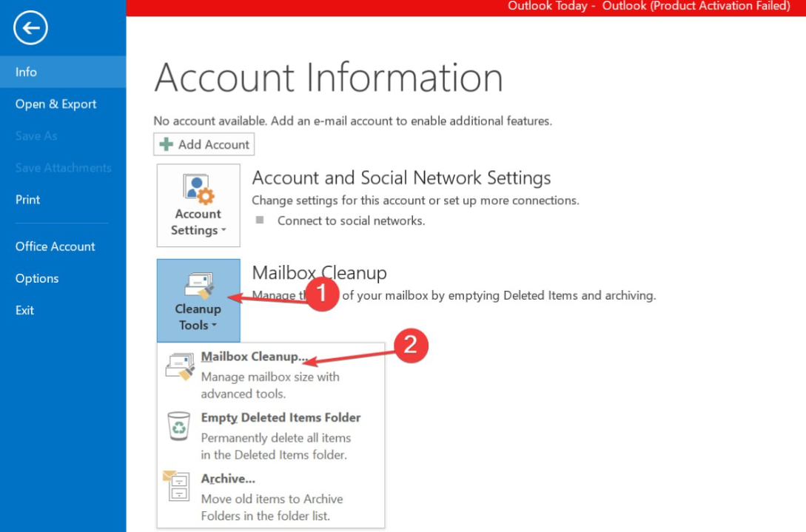The image size is (806, 532).
Task: Click 'Manage mailbox size with advanced tools' text
Action: tap(270, 385)
